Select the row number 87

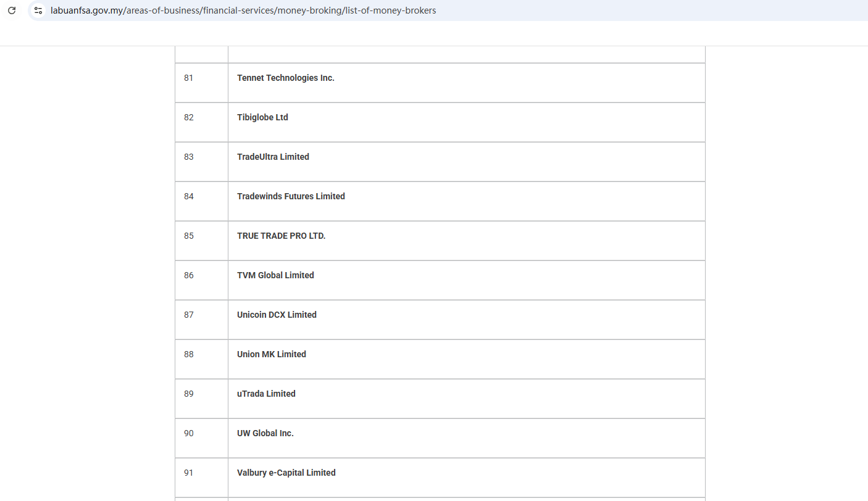coord(188,315)
